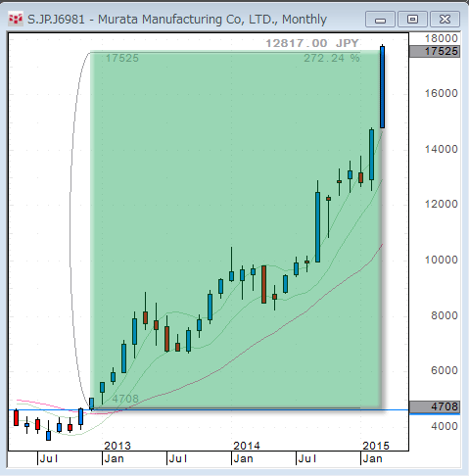Close the Murata Manufacturing chart window
The image size is (469, 476).
tap(445, 20)
